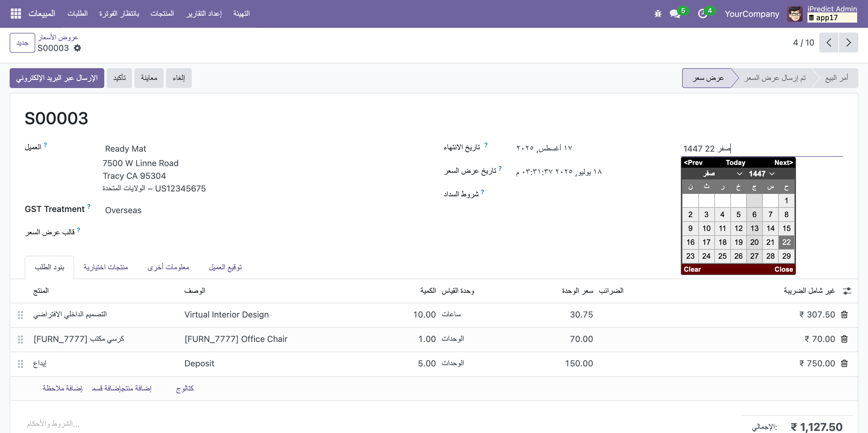Click Prev in the Hijri calendar

[693, 163]
